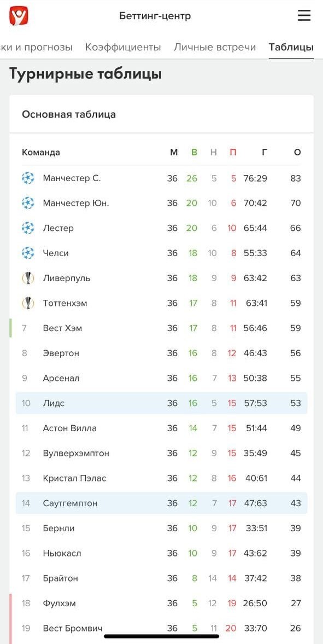Click the Команда column header
Screen dimensions: 323x644
(41, 152)
